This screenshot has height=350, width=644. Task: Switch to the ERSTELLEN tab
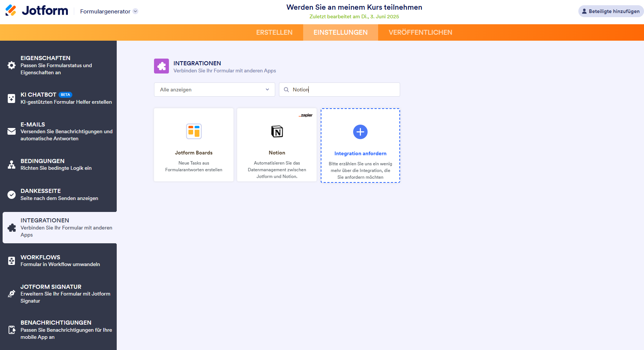274,32
